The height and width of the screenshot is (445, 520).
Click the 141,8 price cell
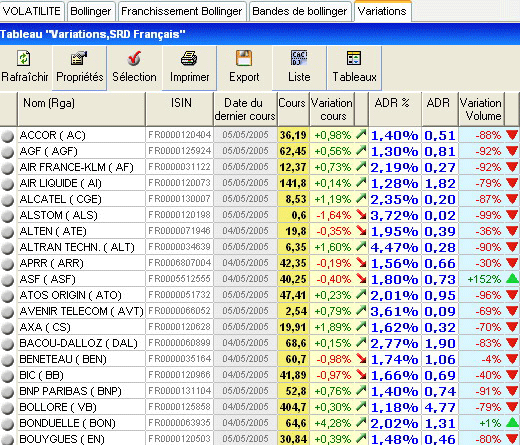293,183
